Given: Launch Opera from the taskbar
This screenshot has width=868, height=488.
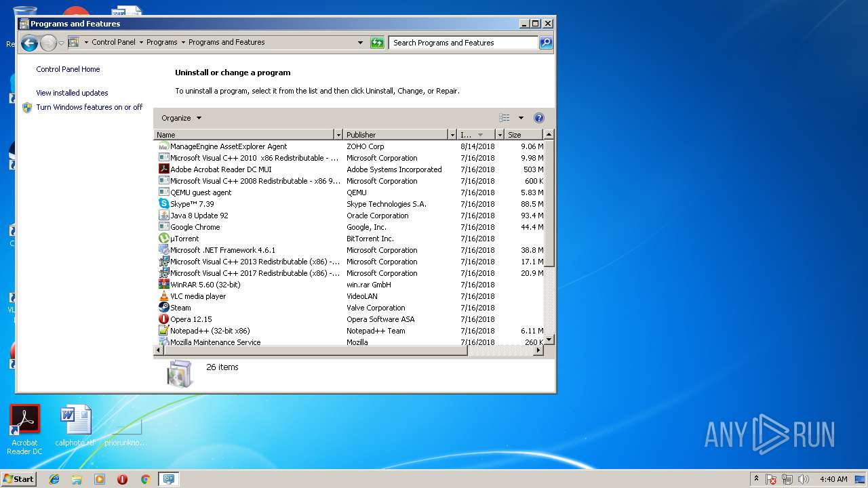Looking at the screenshot, I should coord(122,479).
